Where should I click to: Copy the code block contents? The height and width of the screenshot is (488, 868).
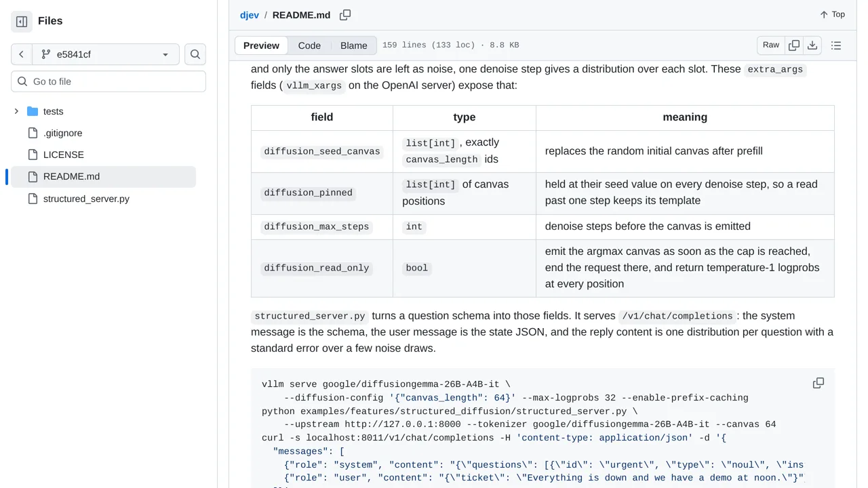pyautogui.click(x=818, y=383)
